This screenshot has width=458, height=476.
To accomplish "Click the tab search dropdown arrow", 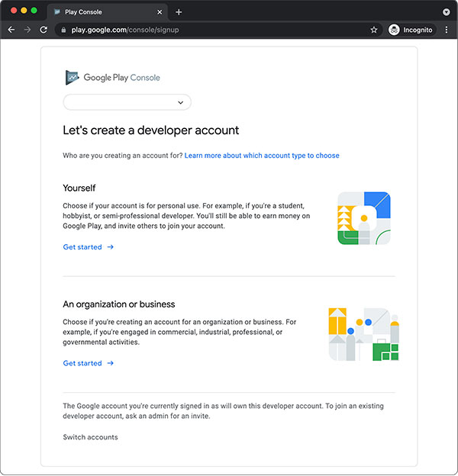I will click(446, 12).
